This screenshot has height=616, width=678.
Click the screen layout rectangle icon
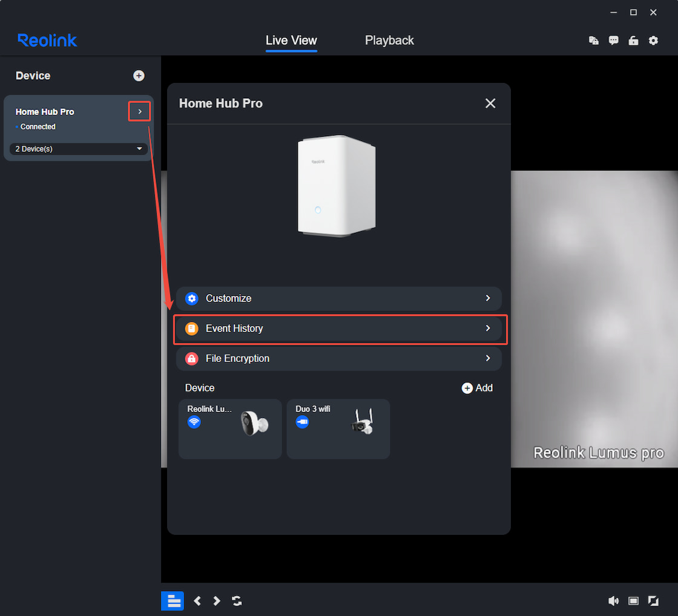pos(633,601)
